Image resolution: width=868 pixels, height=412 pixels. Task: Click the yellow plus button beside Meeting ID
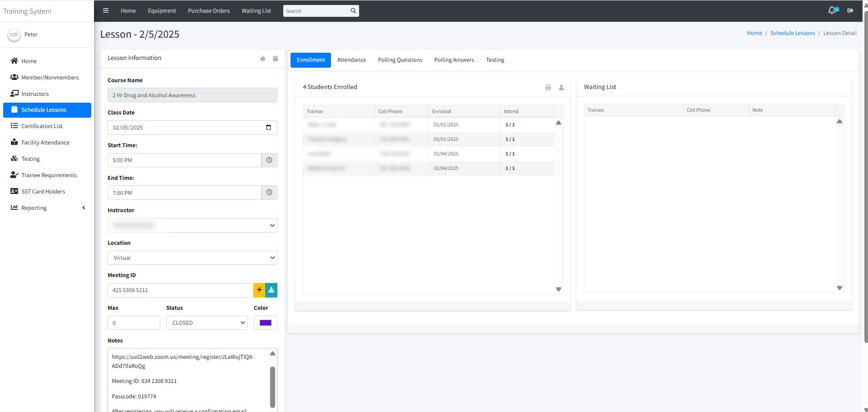click(259, 290)
